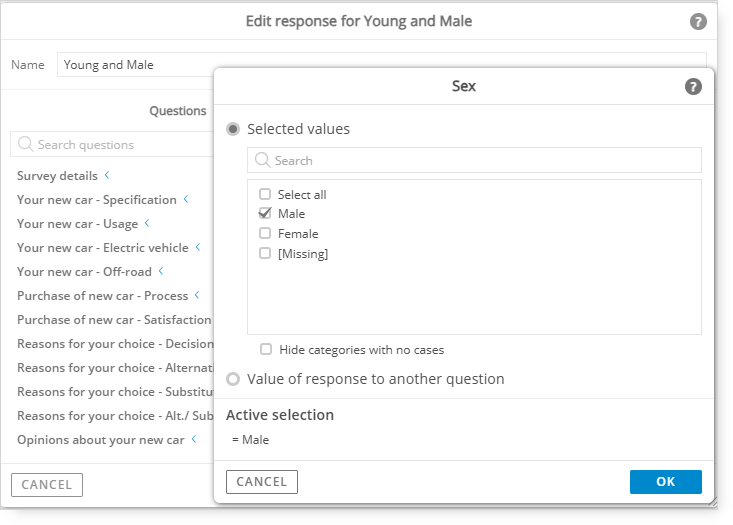Confirm the Sex selection with OK

point(666,482)
